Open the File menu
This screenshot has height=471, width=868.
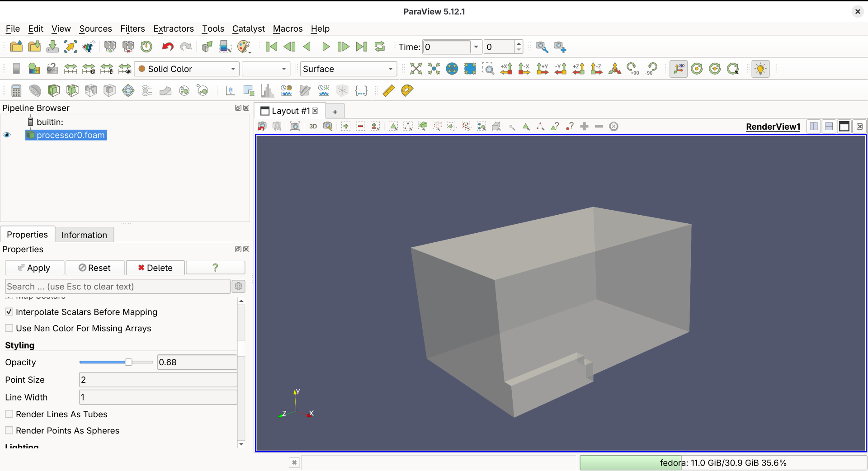(13, 28)
